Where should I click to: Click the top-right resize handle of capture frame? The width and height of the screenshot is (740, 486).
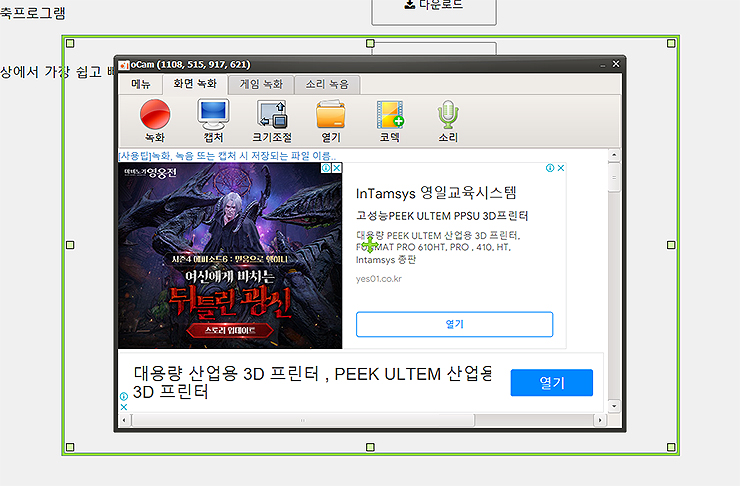[x=671, y=43]
